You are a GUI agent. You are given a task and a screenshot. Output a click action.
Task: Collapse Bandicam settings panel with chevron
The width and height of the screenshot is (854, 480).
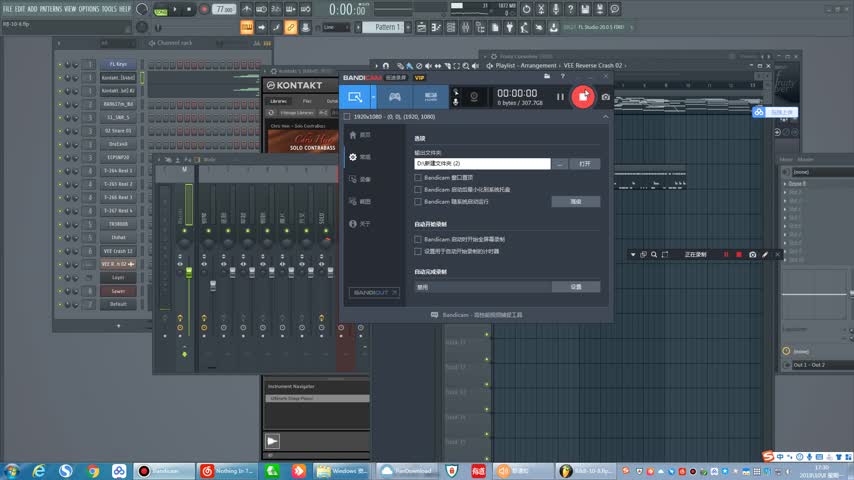605,117
